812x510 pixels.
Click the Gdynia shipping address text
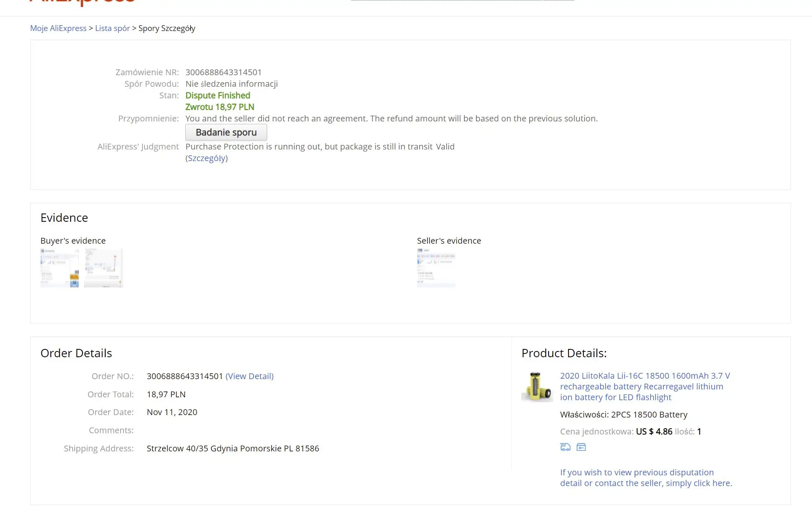[233, 448]
